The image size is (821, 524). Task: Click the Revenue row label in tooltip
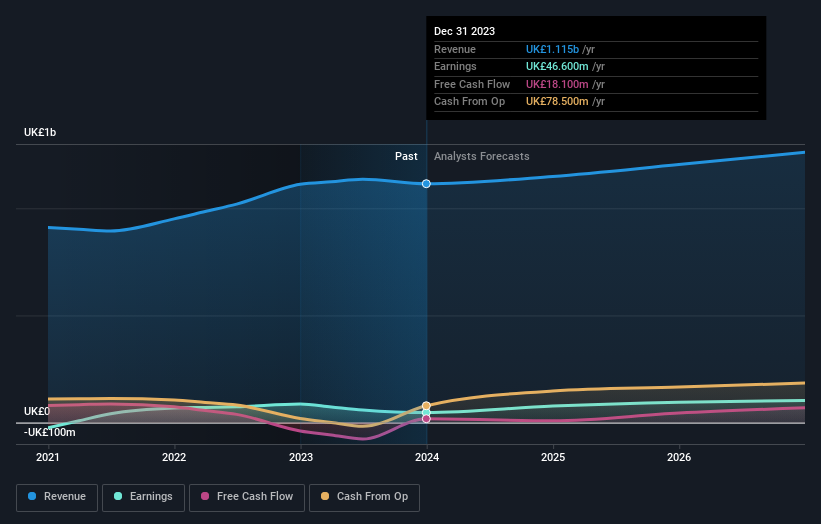(x=455, y=49)
